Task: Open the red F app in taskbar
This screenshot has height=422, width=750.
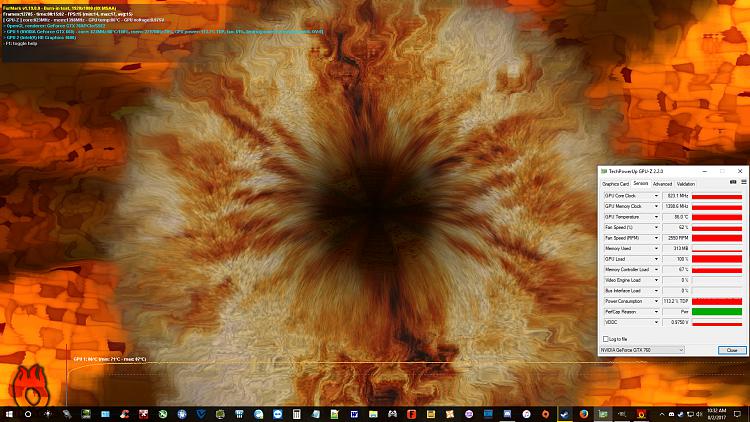Action: point(411,414)
